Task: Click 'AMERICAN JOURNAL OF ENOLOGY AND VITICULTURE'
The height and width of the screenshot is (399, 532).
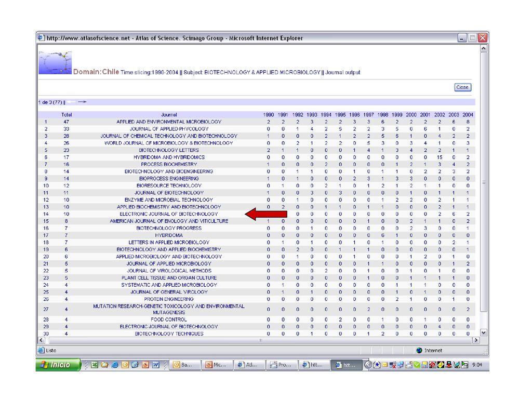Action: point(169,221)
